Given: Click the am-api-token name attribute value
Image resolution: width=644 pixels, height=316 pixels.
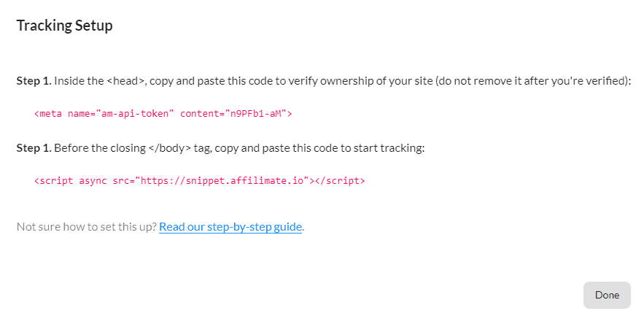Looking at the screenshot, I should point(135,113).
